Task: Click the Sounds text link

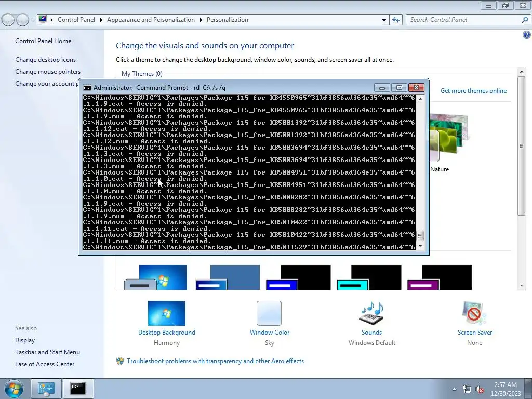Action: point(371,332)
